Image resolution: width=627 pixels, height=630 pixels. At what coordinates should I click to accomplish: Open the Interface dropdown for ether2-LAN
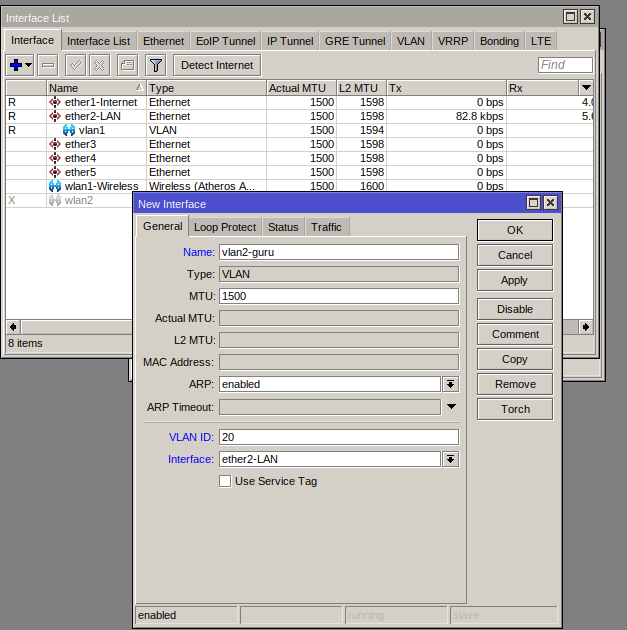point(450,459)
